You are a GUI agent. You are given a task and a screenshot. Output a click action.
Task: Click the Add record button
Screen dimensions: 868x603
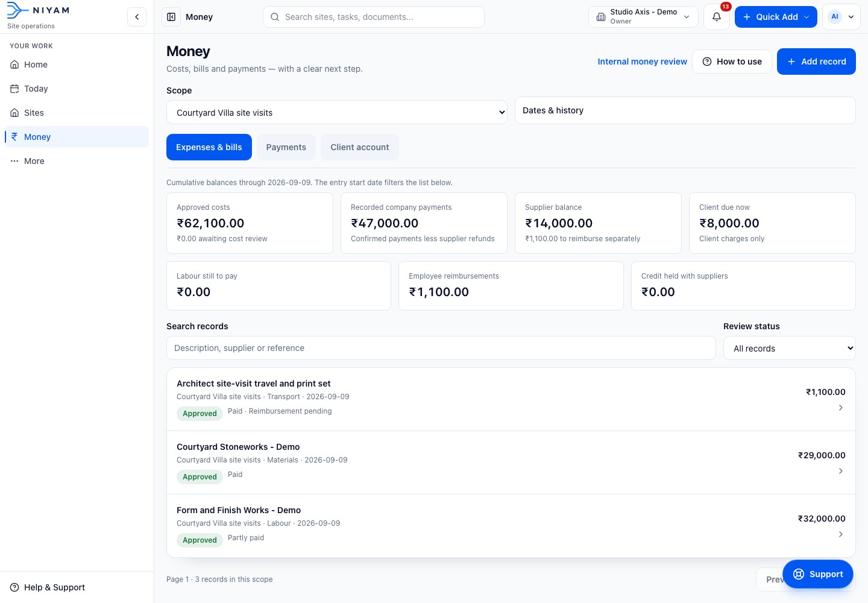click(x=816, y=62)
